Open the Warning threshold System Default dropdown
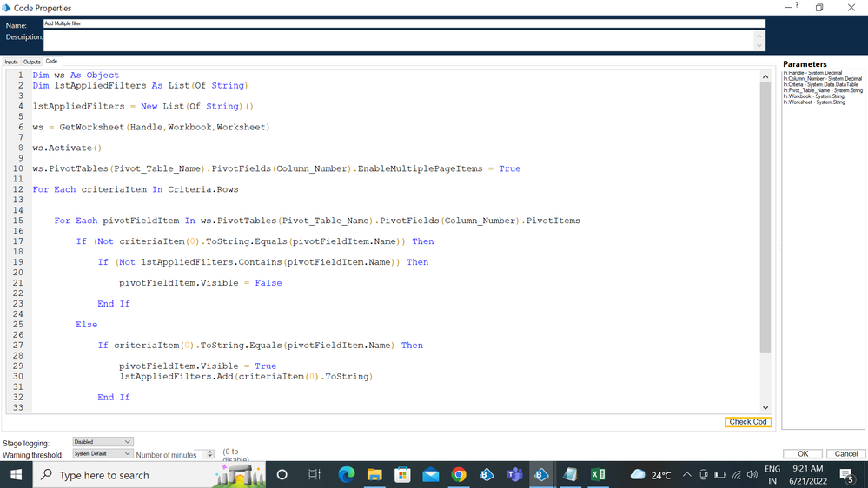Viewport: 868px width, 488px height. pyautogui.click(x=103, y=453)
